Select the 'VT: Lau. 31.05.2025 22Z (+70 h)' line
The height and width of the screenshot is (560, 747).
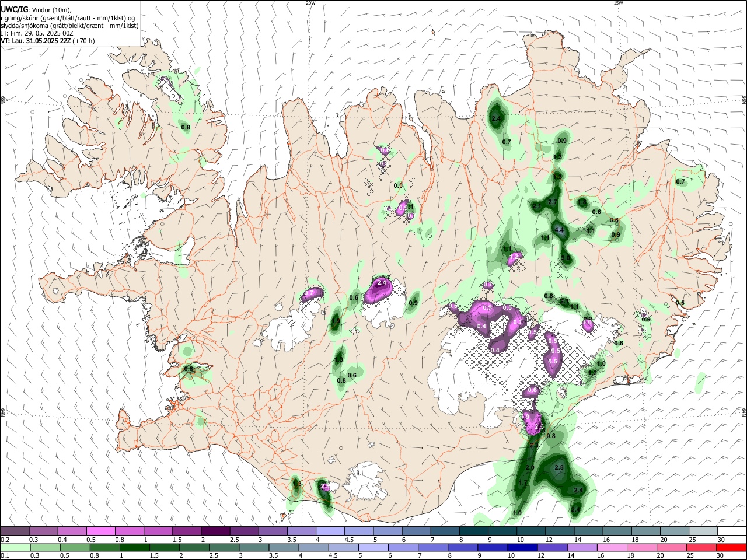click(x=48, y=41)
